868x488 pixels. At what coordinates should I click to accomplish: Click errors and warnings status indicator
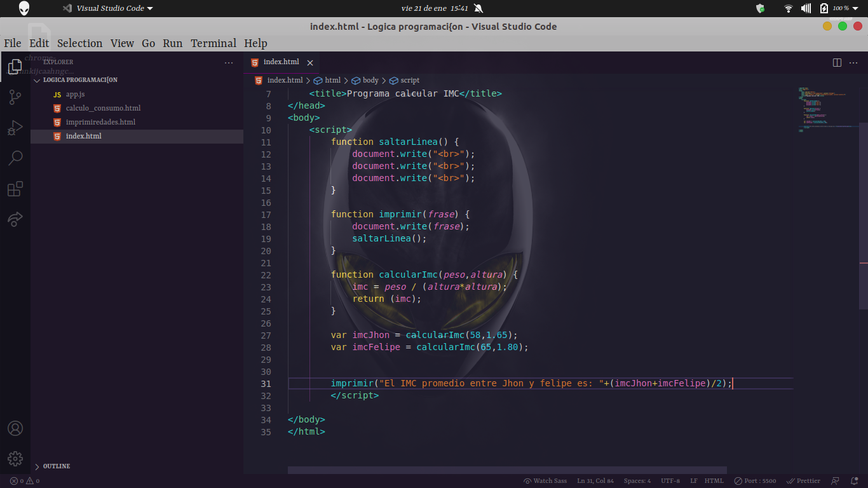pos(25,481)
